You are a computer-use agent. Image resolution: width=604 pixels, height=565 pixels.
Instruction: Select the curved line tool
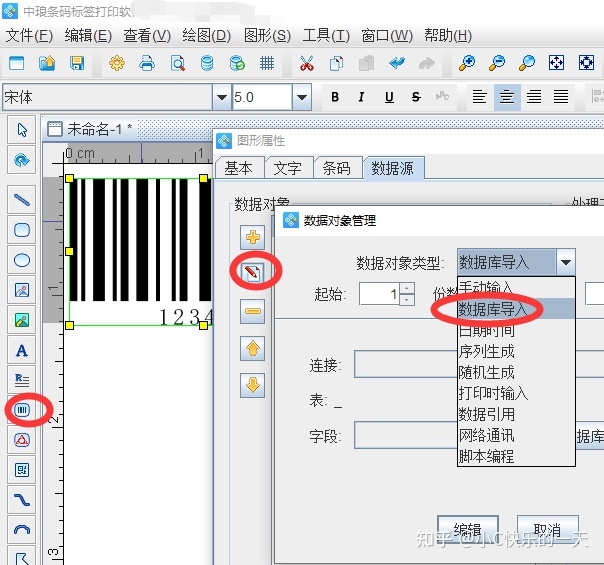click(x=22, y=500)
